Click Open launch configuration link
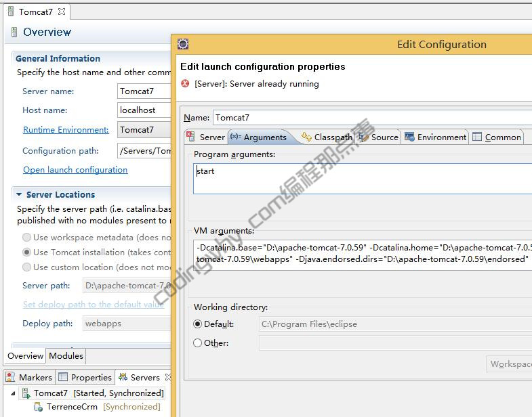 click(75, 169)
